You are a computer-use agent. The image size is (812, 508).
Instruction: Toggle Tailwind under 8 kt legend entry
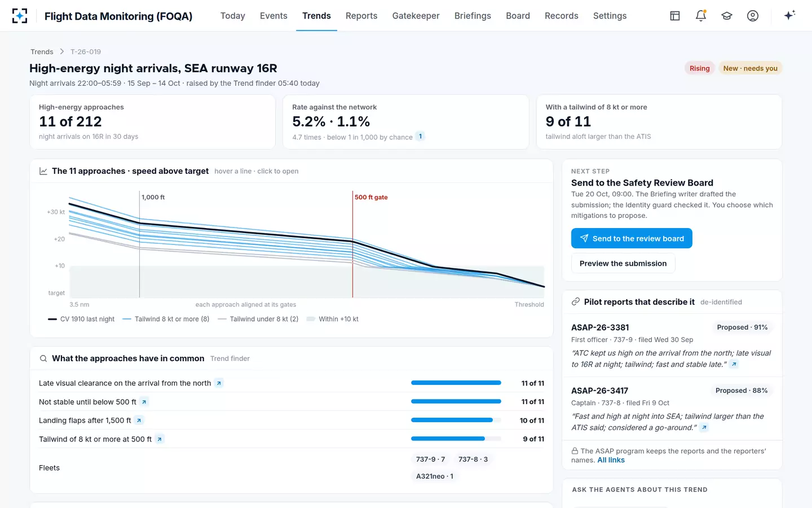click(258, 319)
